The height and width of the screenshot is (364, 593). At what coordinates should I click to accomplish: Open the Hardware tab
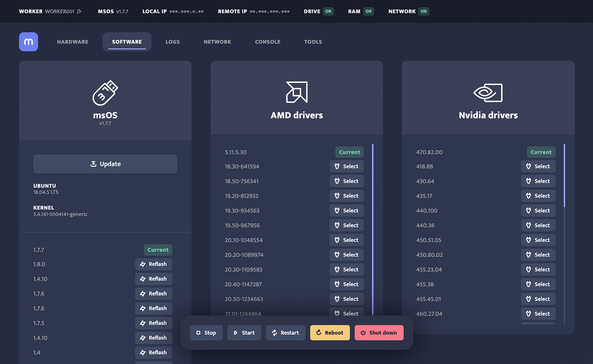coord(73,42)
